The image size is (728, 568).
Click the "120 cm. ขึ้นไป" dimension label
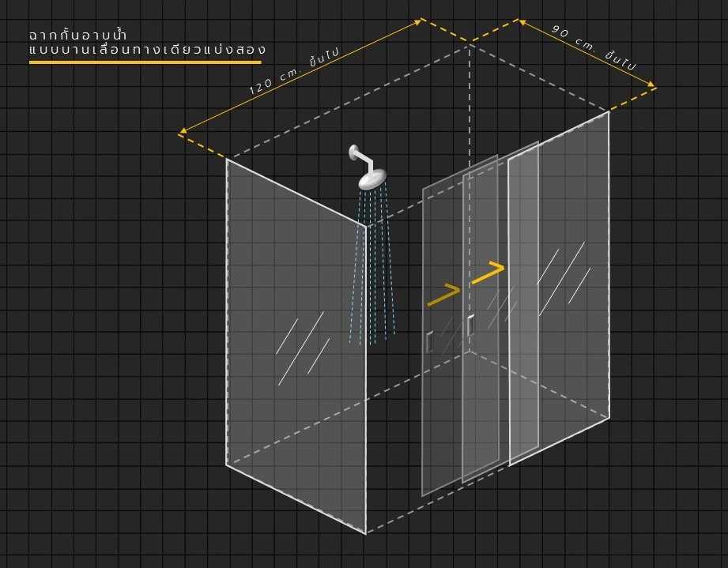[294, 70]
